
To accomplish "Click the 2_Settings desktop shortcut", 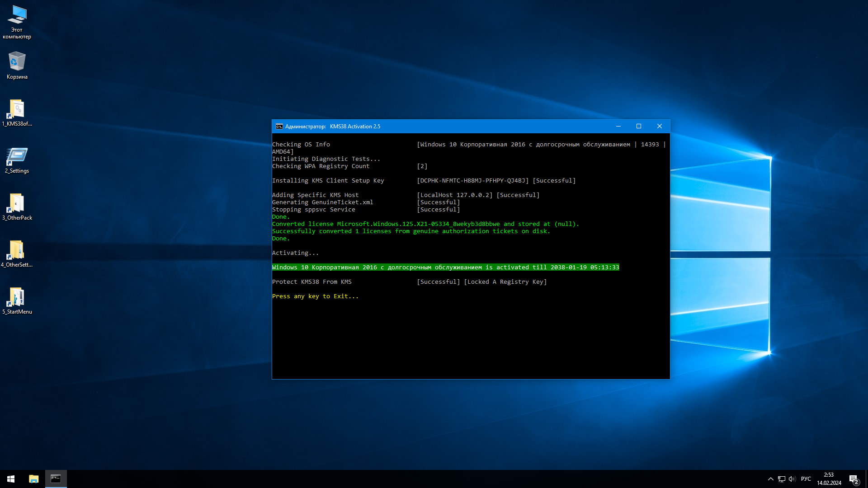I will [x=17, y=160].
